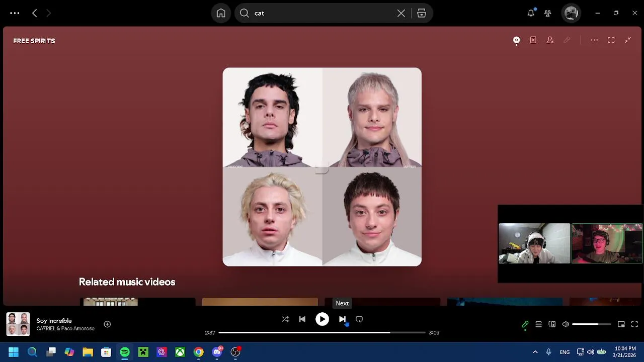644x362 pixels.
Task: Open the three-dot app menu top left
Action: pyautogui.click(x=15, y=13)
